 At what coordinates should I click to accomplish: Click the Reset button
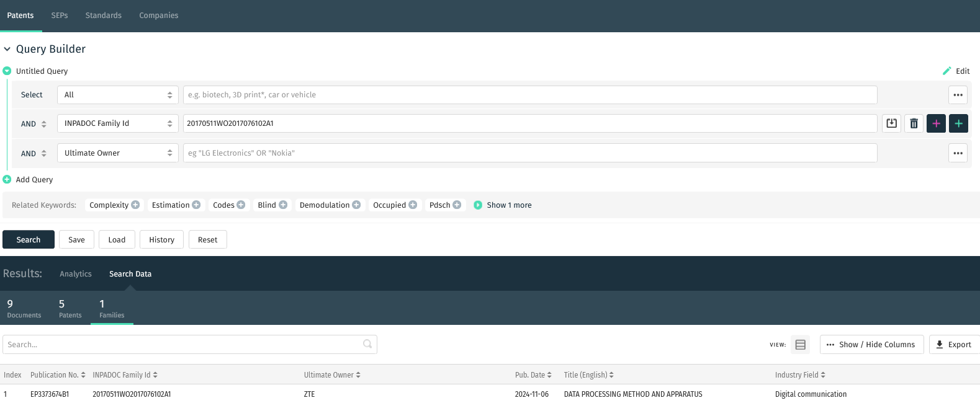coord(208,240)
